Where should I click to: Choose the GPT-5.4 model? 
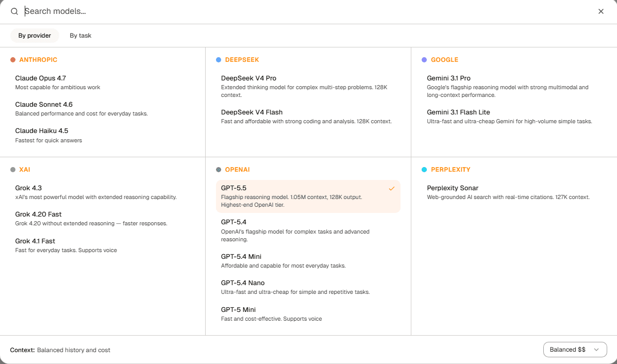(308, 230)
